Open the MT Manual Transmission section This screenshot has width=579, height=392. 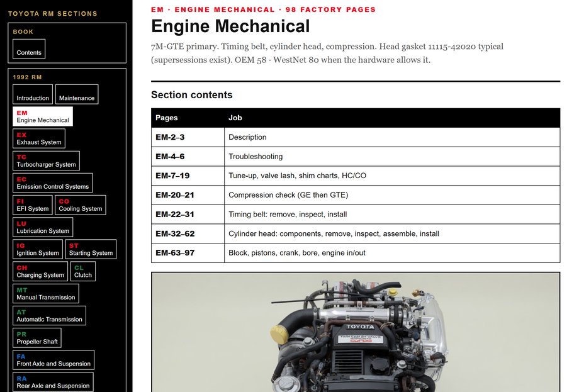click(x=46, y=293)
